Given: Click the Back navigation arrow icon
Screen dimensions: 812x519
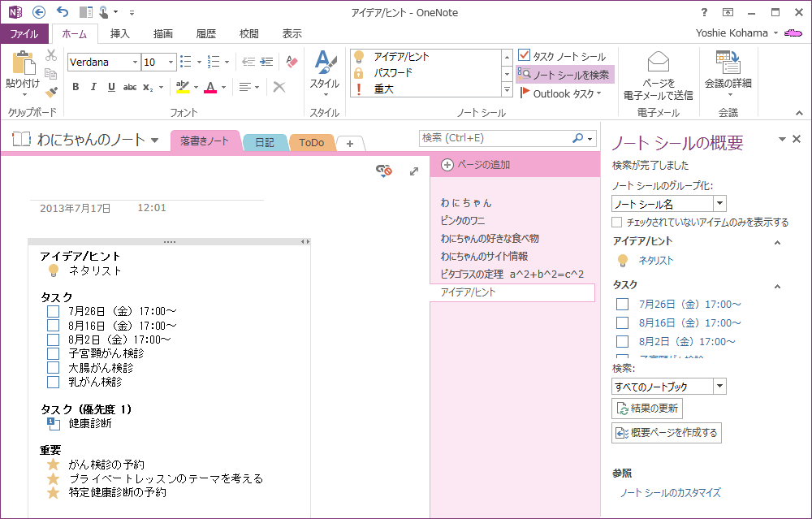Looking at the screenshot, I should (39, 12).
